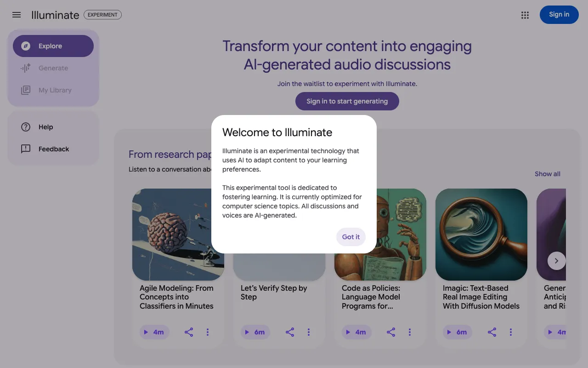Open the Imagic discussion thumbnail

click(481, 235)
